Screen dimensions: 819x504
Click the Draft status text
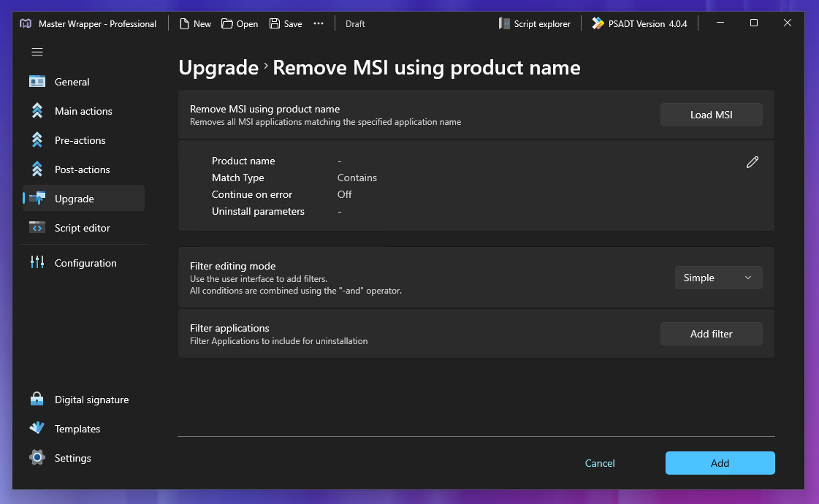click(355, 24)
